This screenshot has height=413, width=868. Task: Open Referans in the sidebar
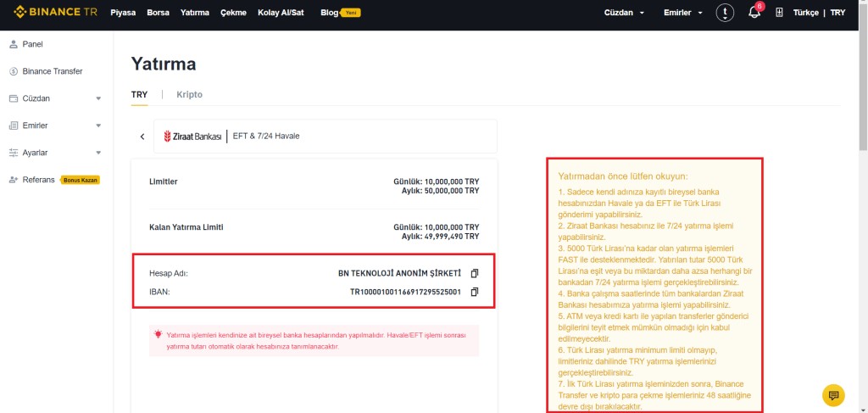39,180
